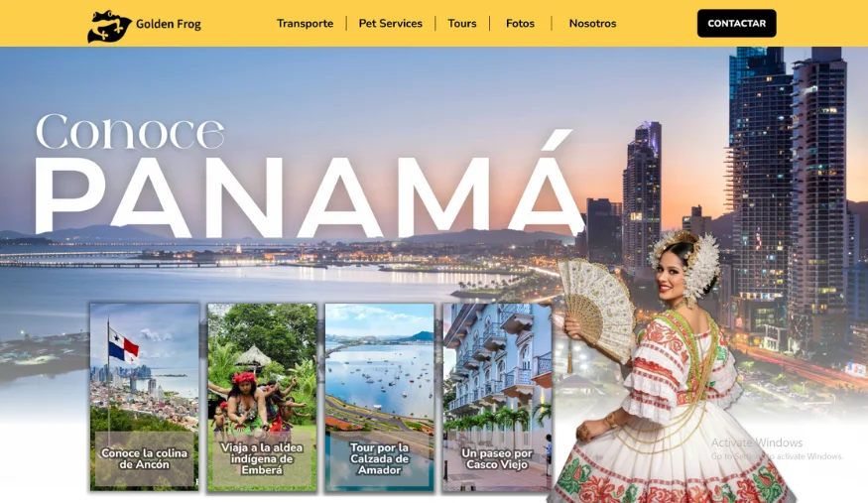Click the Golden Frog brand name
Image resolution: width=868 pixels, height=503 pixels.
pyautogui.click(x=169, y=24)
